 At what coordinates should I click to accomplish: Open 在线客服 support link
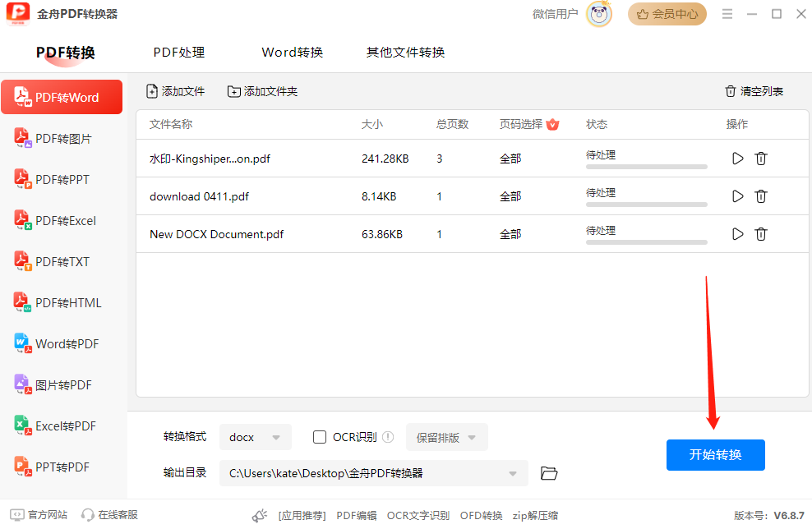pos(109,514)
